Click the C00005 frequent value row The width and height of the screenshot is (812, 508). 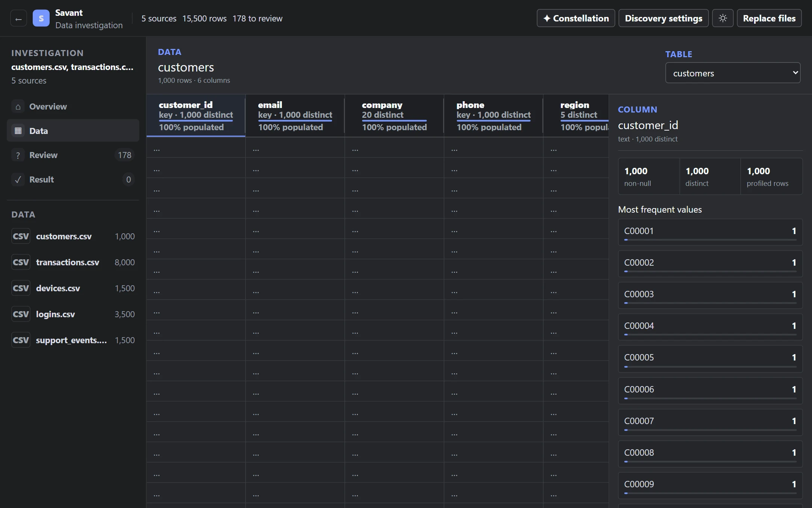pos(710,359)
